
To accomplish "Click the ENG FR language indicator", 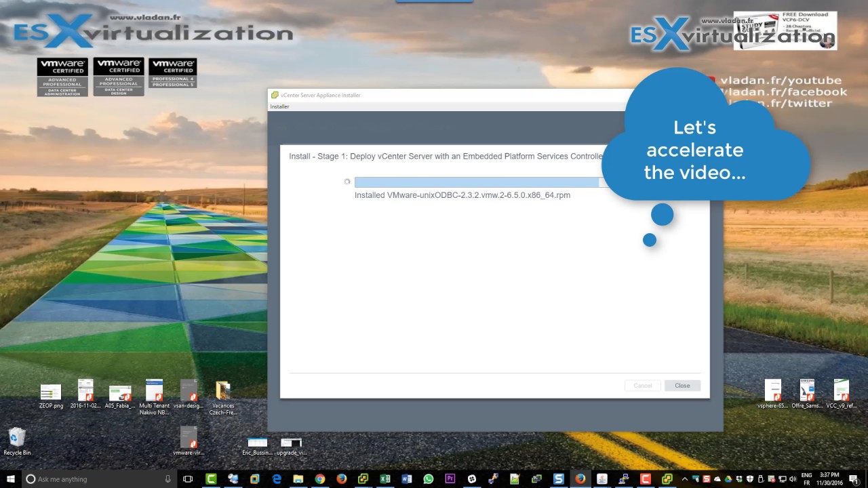I will point(807,479).
